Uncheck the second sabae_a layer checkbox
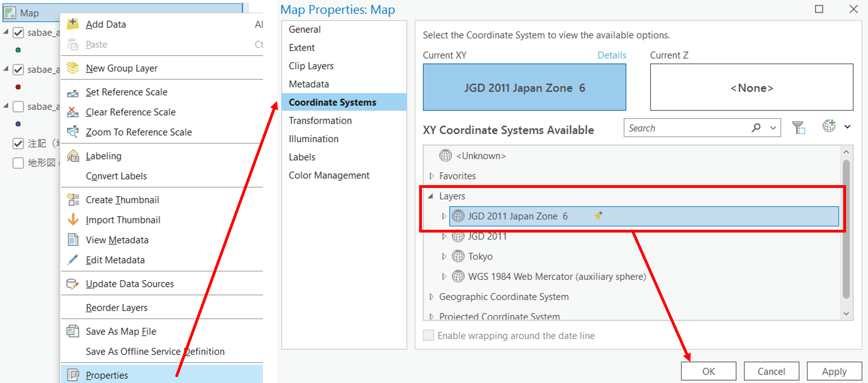The image size is (868, 383). 18,70
